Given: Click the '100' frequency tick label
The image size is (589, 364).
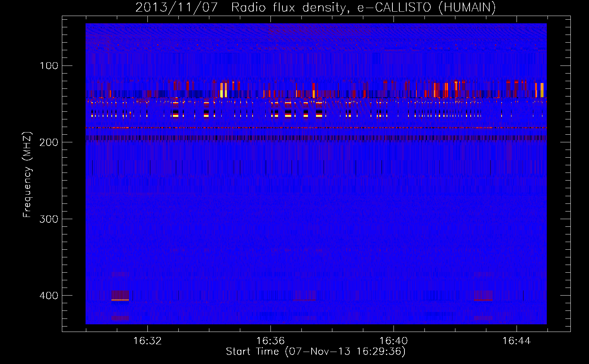Looking at the screenshot, I should [x=49, y=66].
